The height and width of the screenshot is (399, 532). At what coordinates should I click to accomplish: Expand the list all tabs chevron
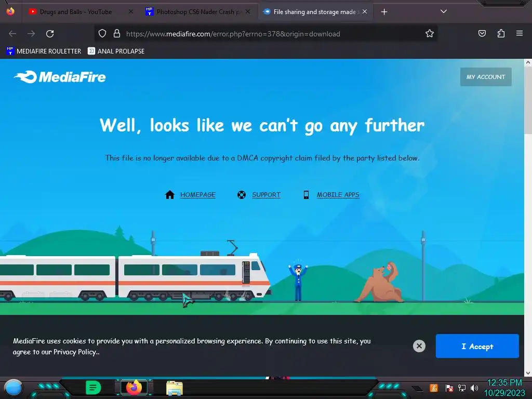(x=444, y=11)
